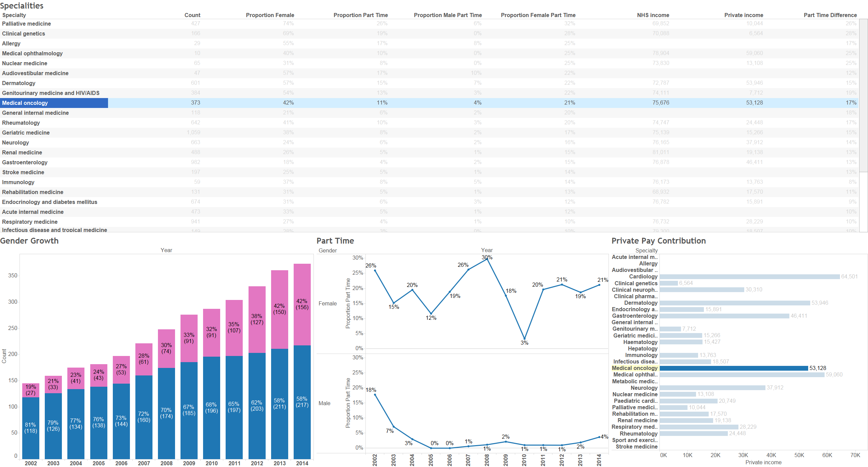Select the Rheumatology row in specialties table
The image size is (868, 467).
[21, 123]
